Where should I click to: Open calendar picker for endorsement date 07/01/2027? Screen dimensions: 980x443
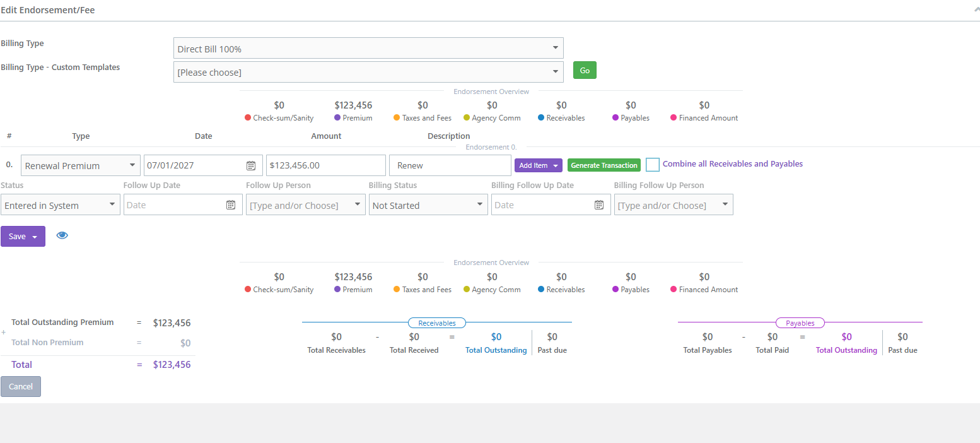click(x=250, y=165)
